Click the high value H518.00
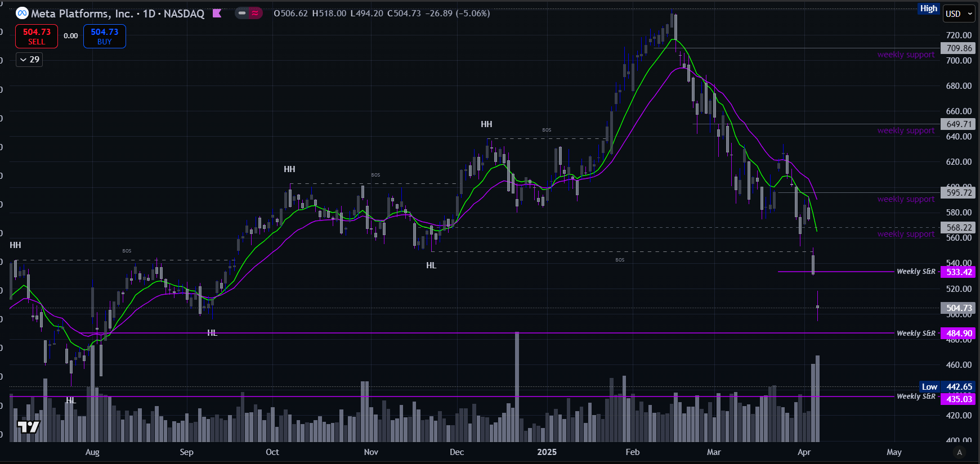 tap(329, 13)
